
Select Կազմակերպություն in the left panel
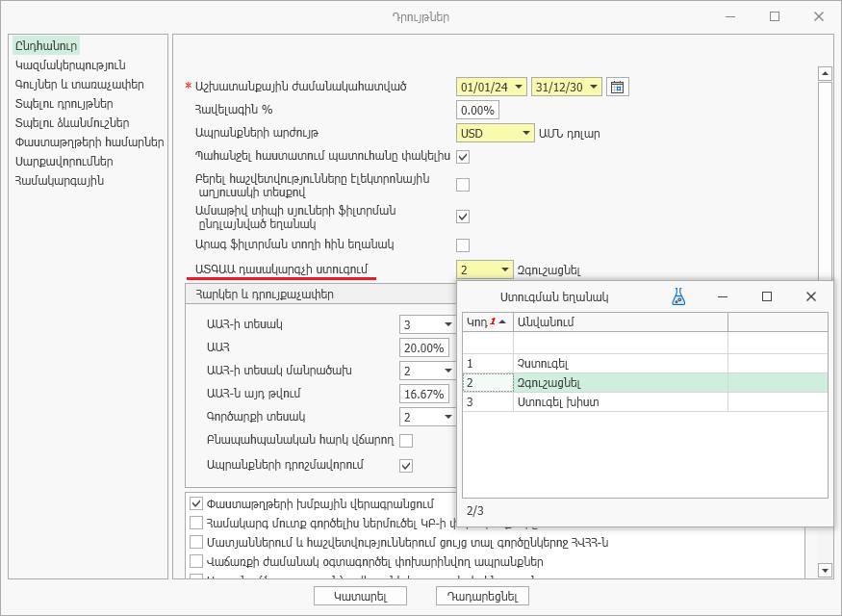tap(70, 65)
